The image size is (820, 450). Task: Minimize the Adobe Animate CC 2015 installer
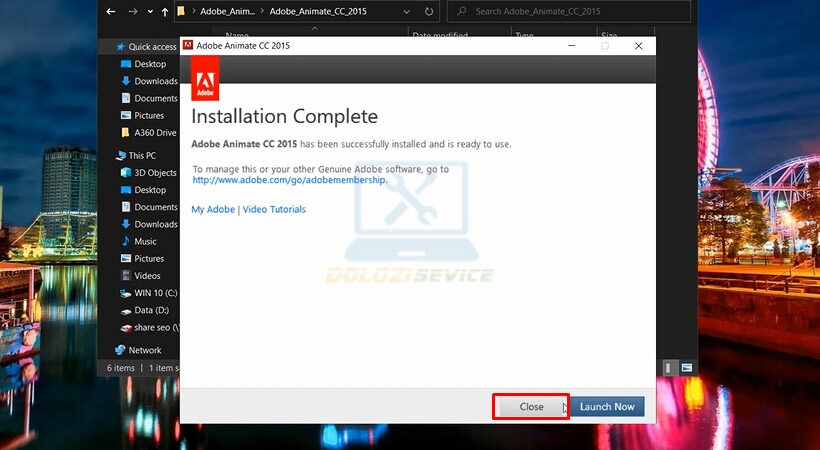point(572,46)
